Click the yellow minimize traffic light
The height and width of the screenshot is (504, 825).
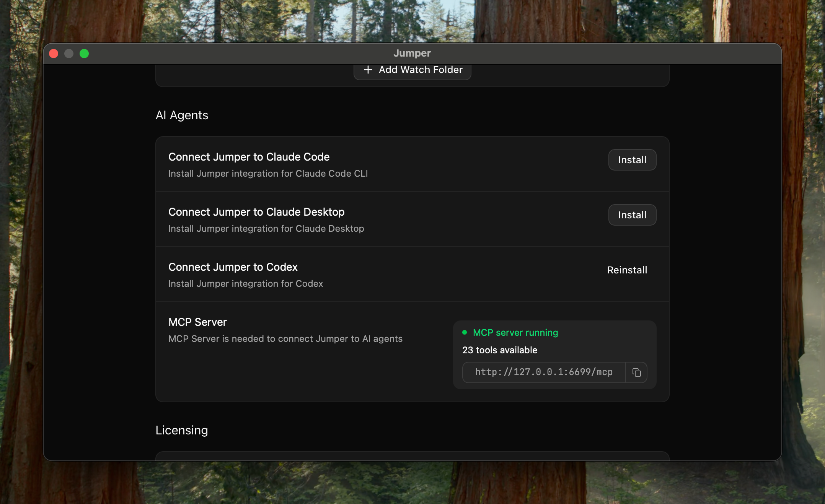(69, 54)
